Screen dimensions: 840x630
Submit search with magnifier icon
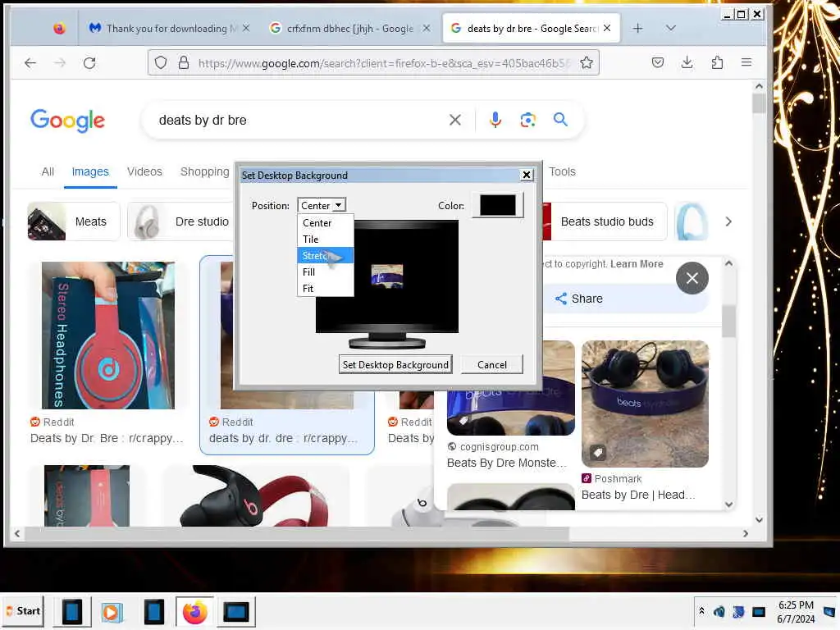tap(560, 120)
